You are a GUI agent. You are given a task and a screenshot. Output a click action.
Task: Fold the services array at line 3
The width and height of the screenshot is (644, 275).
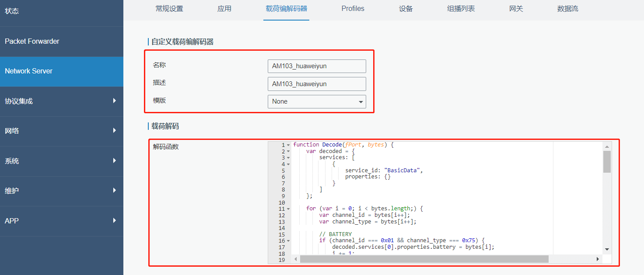tap(288, 158)
